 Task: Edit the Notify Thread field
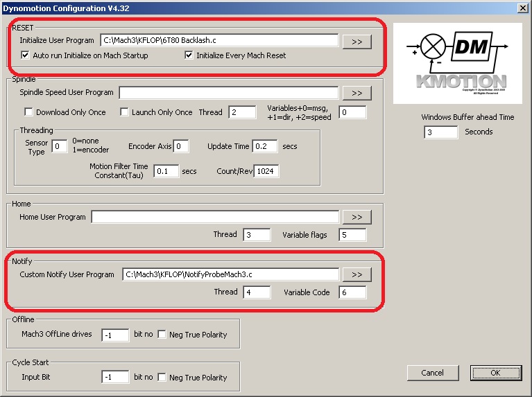coord(257,292)
